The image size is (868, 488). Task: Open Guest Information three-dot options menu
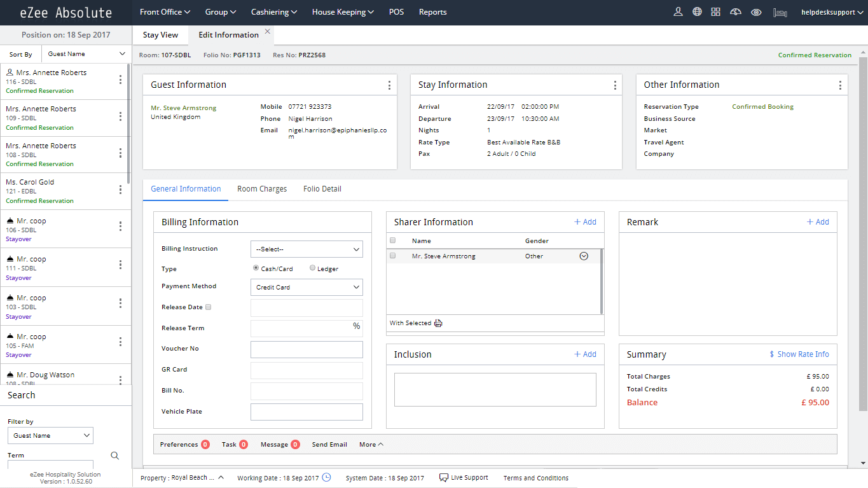(x=389, y=85)
